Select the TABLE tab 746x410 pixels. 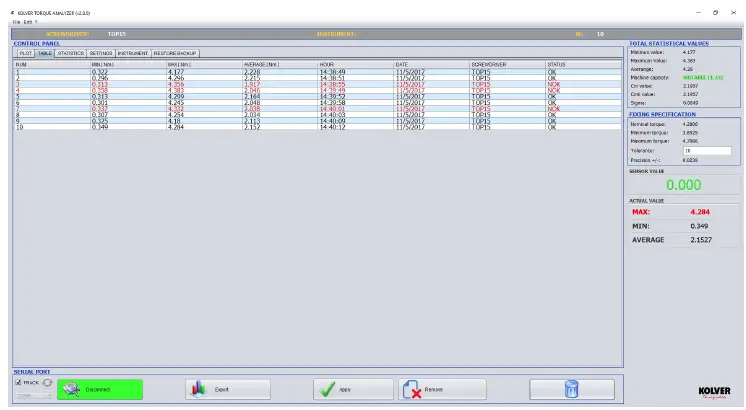(45, 53)
